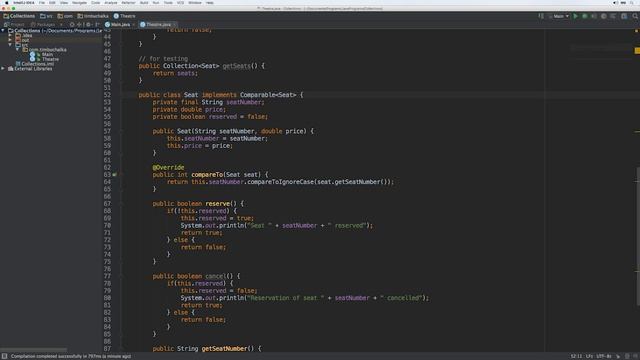This screenshot has width=640, height=360.
Task: Click the search magnifier in the toolbar
Action: (635, 16)
